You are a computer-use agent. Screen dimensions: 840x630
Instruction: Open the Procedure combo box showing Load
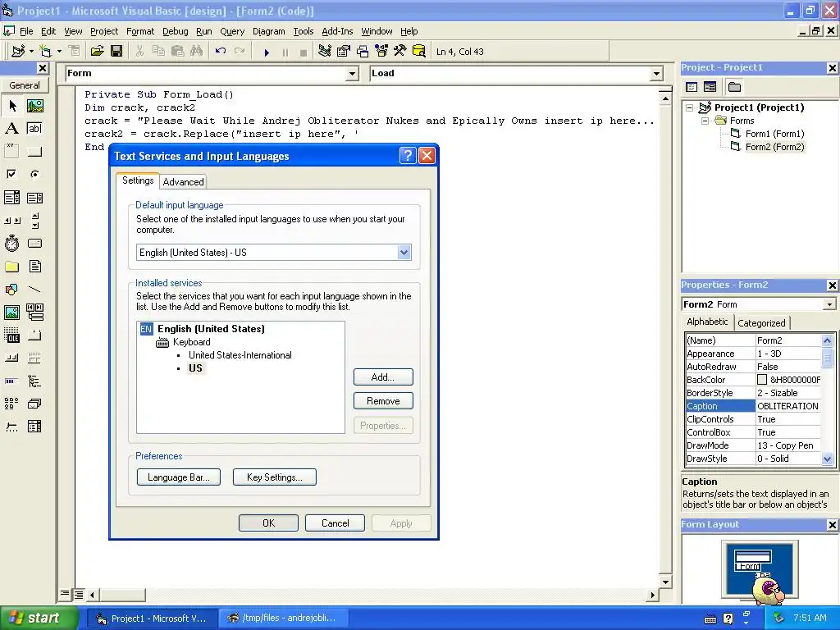tap(657, 73)
